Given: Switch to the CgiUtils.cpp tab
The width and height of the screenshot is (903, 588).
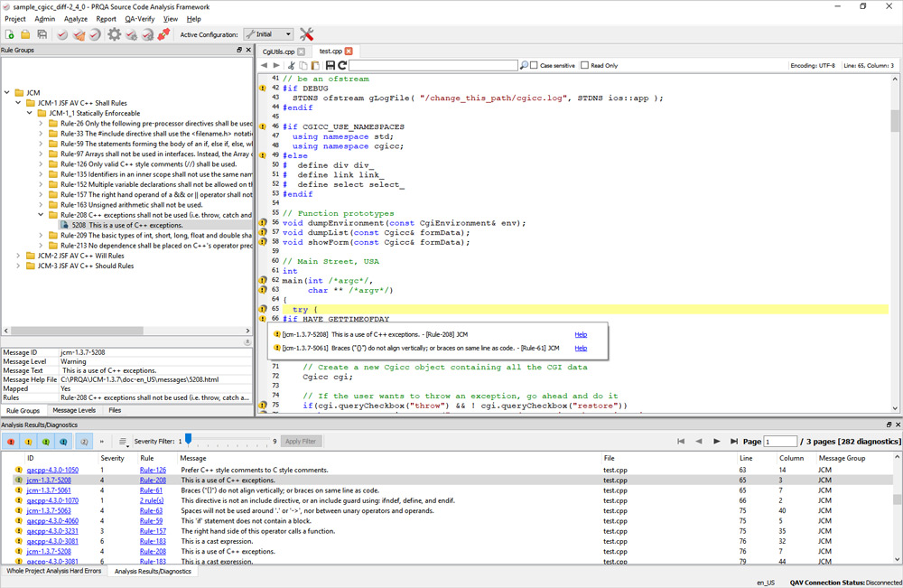Looking at the screenshot, I should (278, 51).
